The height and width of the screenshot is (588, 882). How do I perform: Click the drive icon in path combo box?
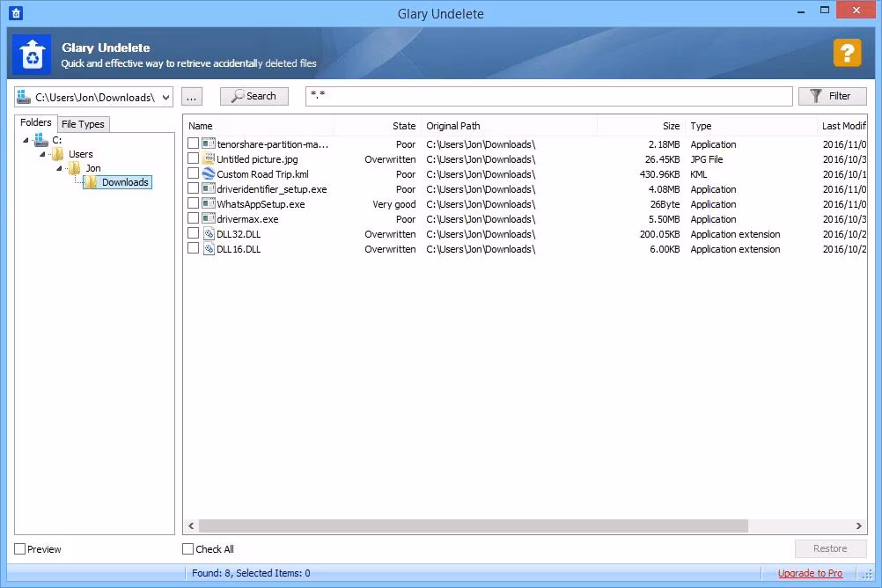click(x=24, y=97)
